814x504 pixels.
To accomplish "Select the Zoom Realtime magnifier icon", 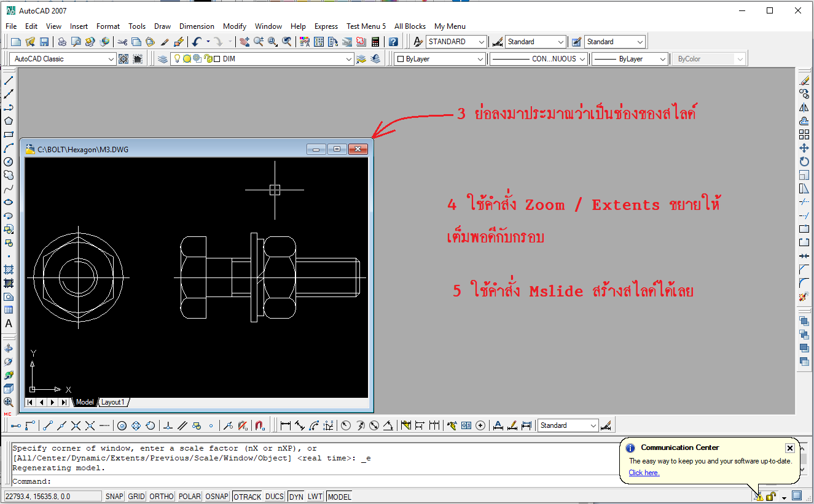I will coord(259,42).
